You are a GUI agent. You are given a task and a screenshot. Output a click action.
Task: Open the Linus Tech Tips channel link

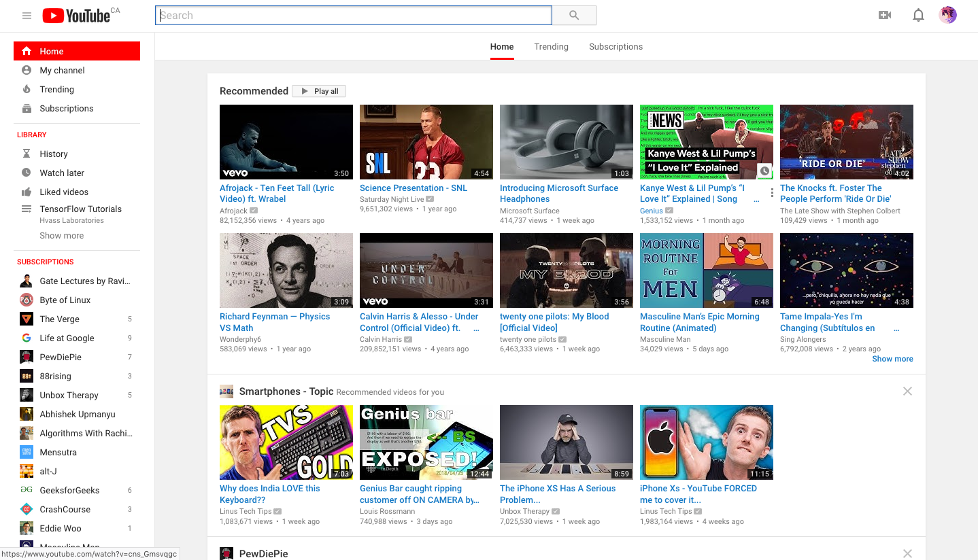click(246, 511)
